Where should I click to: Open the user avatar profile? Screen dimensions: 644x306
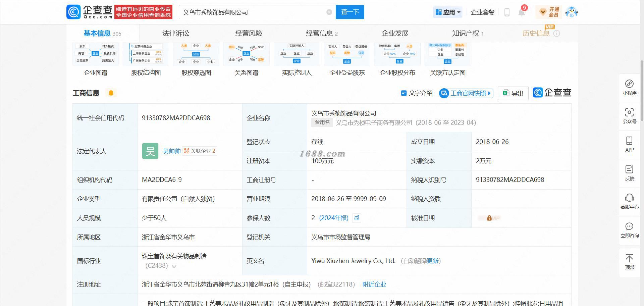571,12
